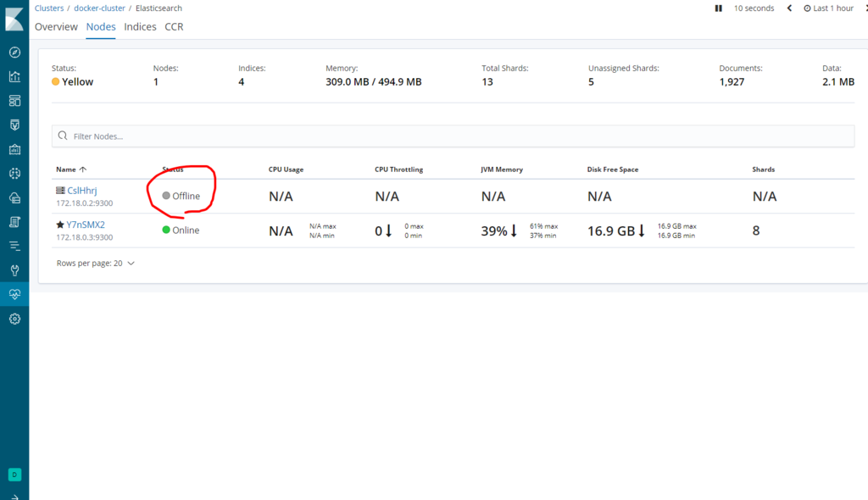
Task: Open node Y7nSMX2 details
Action: [x=86, y=225]
